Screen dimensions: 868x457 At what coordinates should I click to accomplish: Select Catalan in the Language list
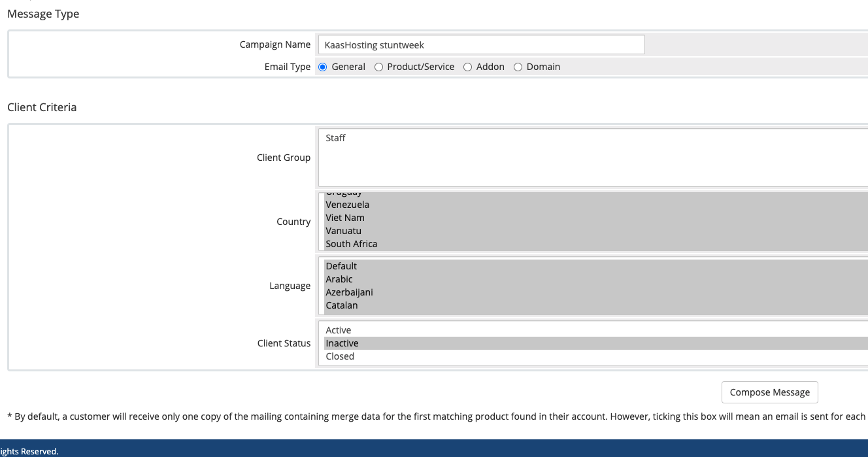click(x=342, y=305)
